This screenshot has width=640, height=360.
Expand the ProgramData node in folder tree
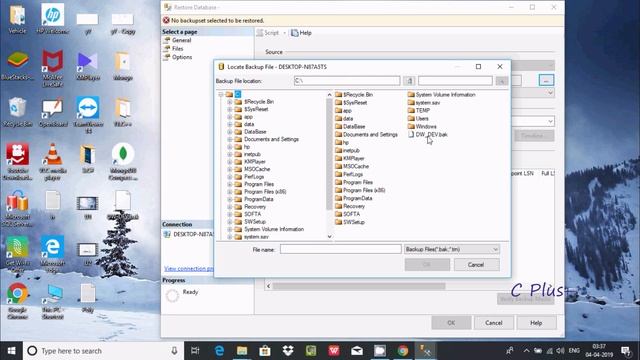[230, 199]
